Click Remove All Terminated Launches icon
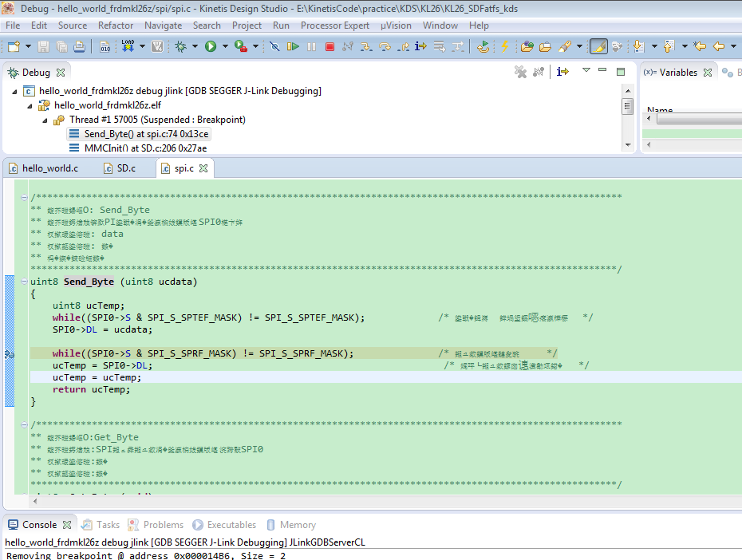This screenshot has width=742, height=560. 520,72
